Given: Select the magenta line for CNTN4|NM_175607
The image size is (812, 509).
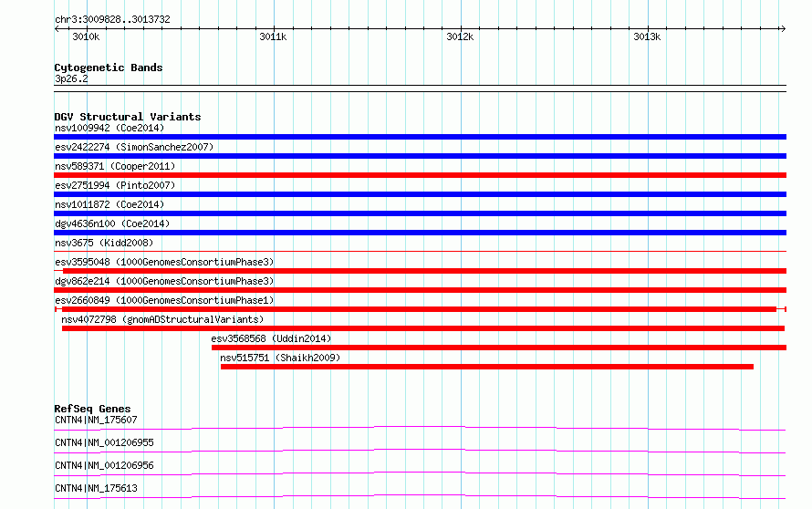Looking at the screenshot, I should tap(420, 428).
